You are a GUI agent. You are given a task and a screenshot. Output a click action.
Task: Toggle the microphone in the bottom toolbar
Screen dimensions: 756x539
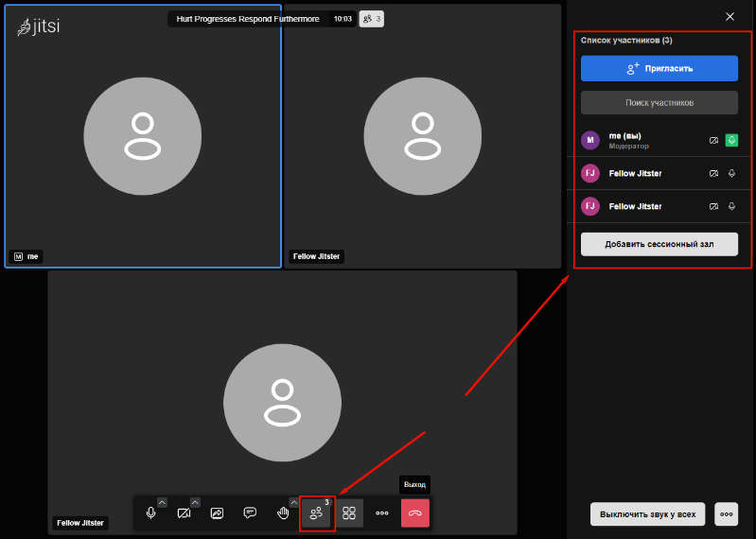click(150, 513)
